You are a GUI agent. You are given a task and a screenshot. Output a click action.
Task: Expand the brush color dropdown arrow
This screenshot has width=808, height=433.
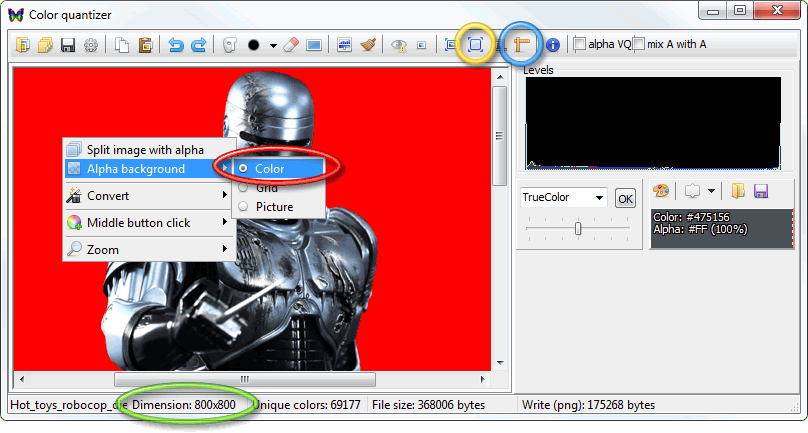(x=273, y=46)
